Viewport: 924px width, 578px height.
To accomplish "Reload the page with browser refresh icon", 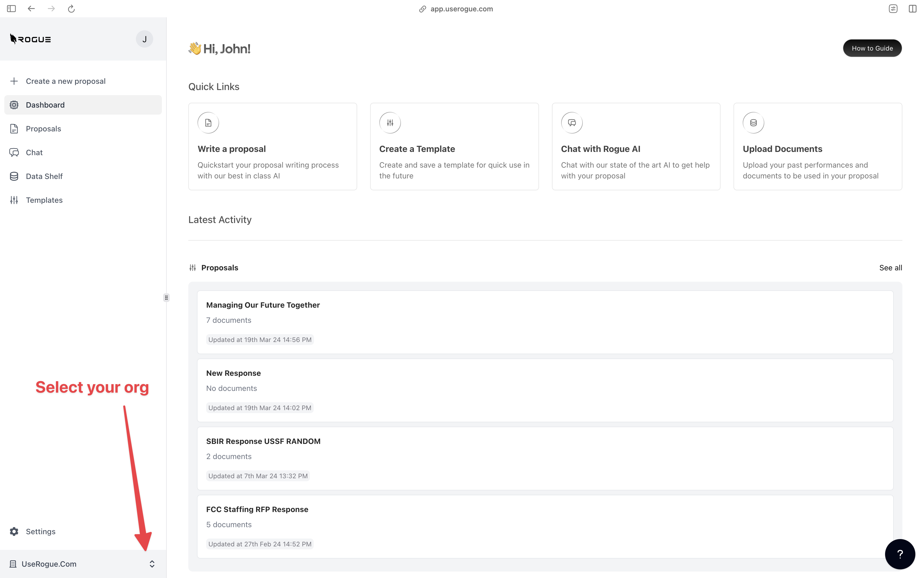I will click(x=71, y=9).
